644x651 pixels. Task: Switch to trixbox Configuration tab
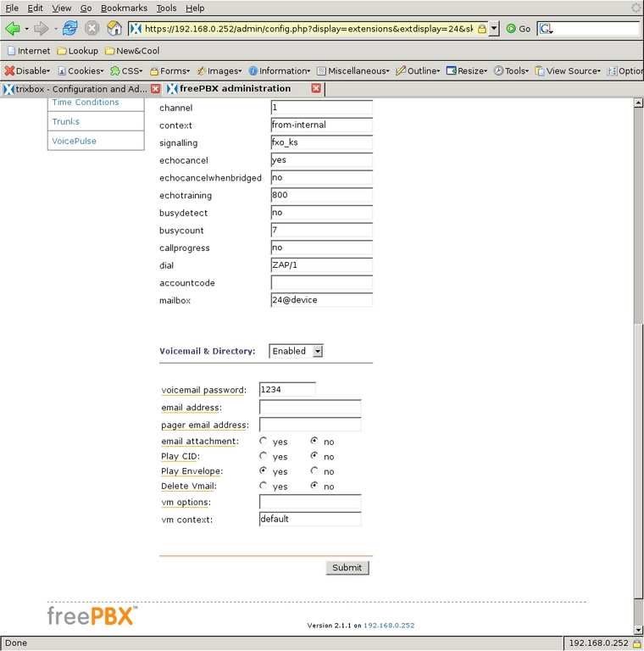pyautogui.click(x=76, y=89)
